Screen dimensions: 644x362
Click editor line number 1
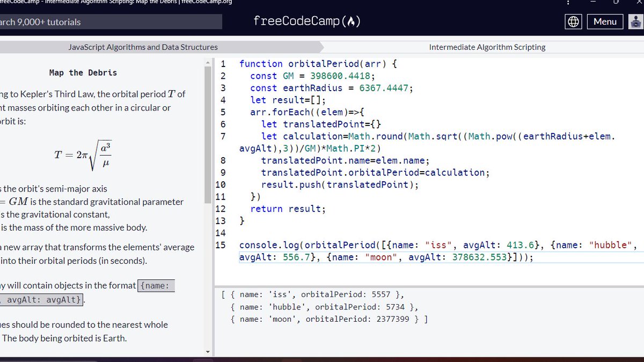coord(223,64)
